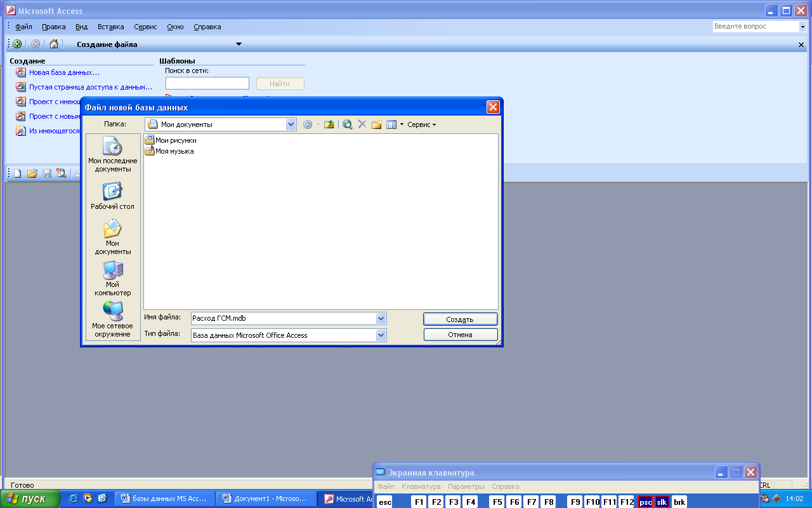This screenshot has width=812, height=508.
Task: Click Пустая страница доступа к данным link
Action: click(x=91, y=87)
